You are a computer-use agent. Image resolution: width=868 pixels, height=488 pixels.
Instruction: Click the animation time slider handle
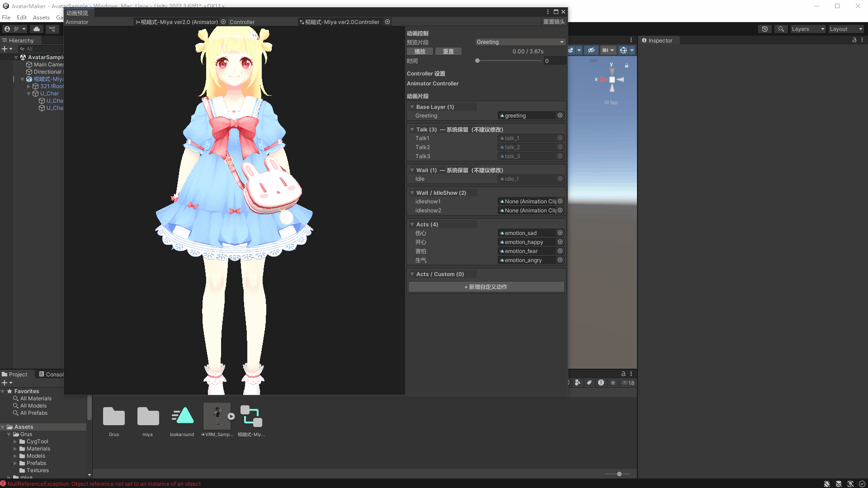pos(477,61)
